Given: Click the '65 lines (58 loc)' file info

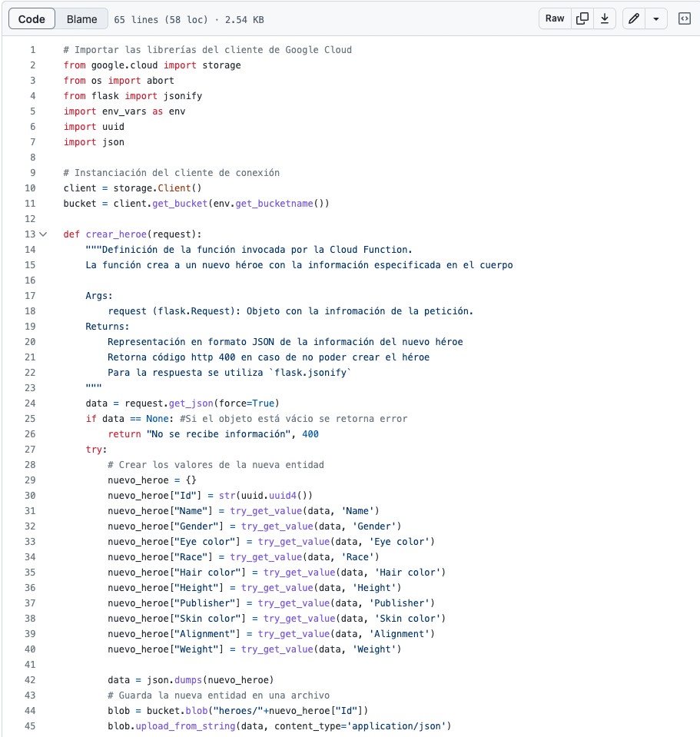Looking at the screenshot, I should coord(161,20).
